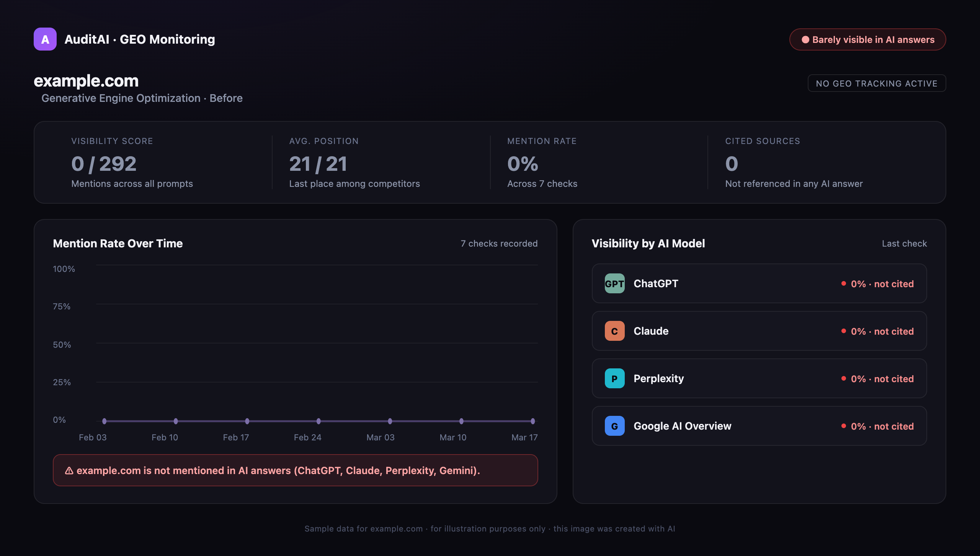Select the Mar 03 data point

390,421
